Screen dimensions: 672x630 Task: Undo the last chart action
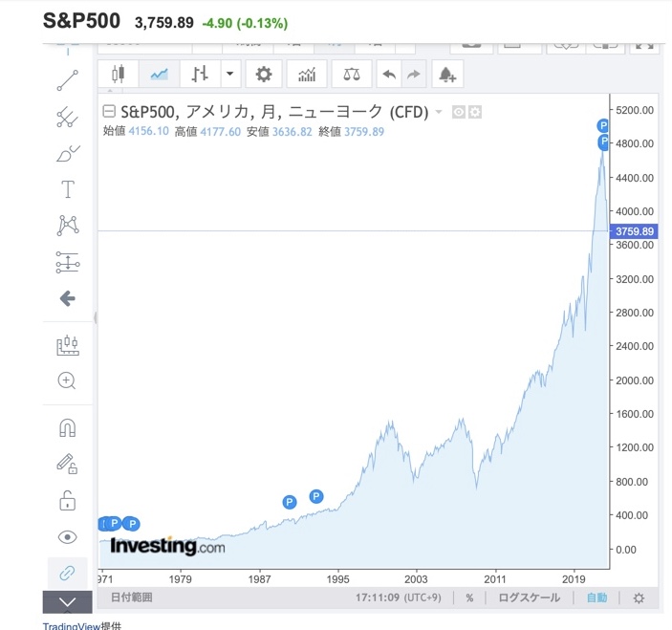pyautogui.click(x=389, y=75)
